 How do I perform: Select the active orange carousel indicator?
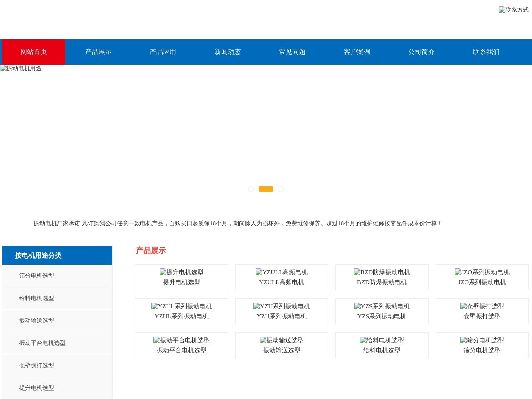click(266, 189)
